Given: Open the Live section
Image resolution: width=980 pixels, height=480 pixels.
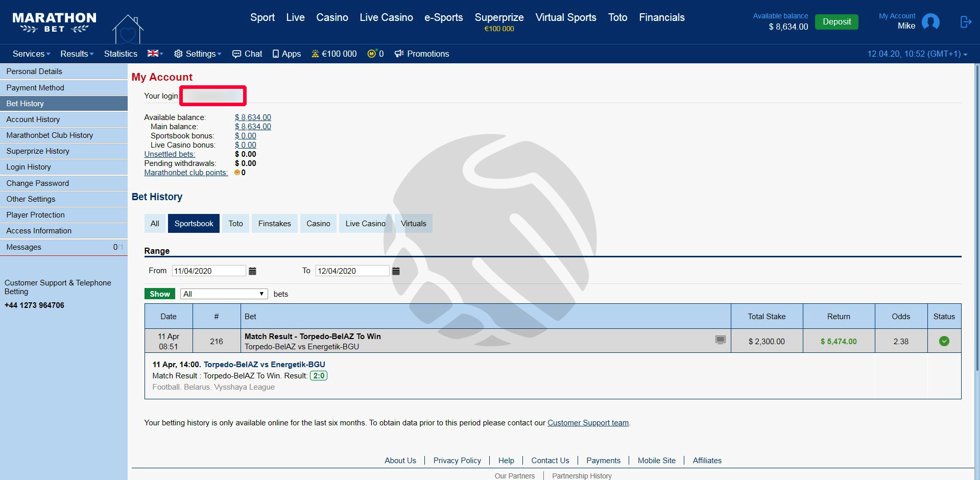Looking at the screenshot, I should pyautogui.click(x=295, y=17).
